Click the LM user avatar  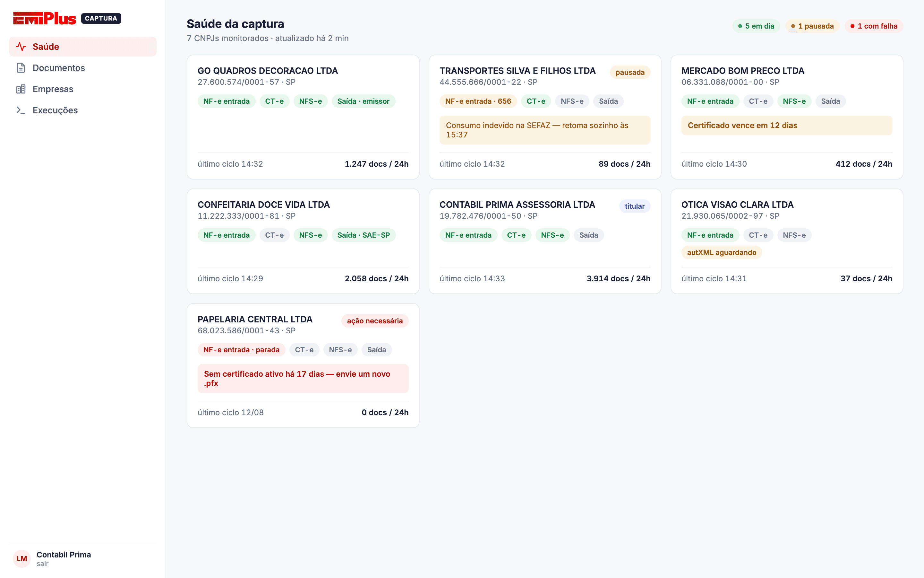22,558
